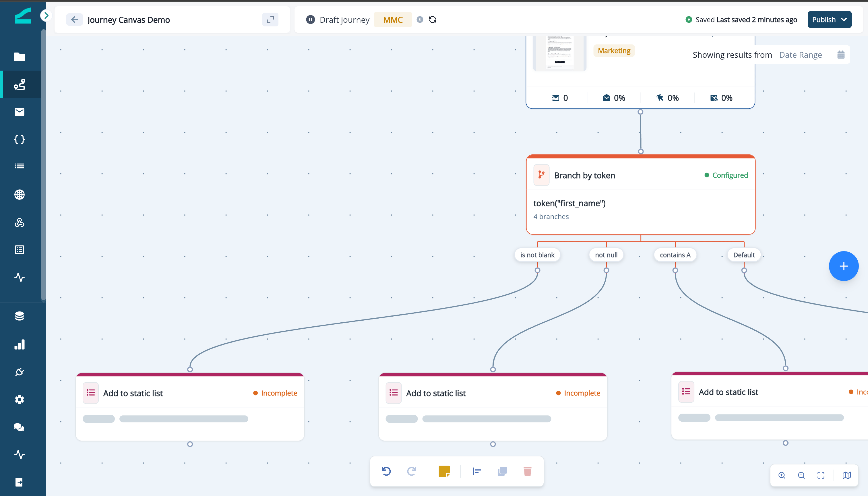
Task: Fit the canvas to view
Action: point(821,475)
